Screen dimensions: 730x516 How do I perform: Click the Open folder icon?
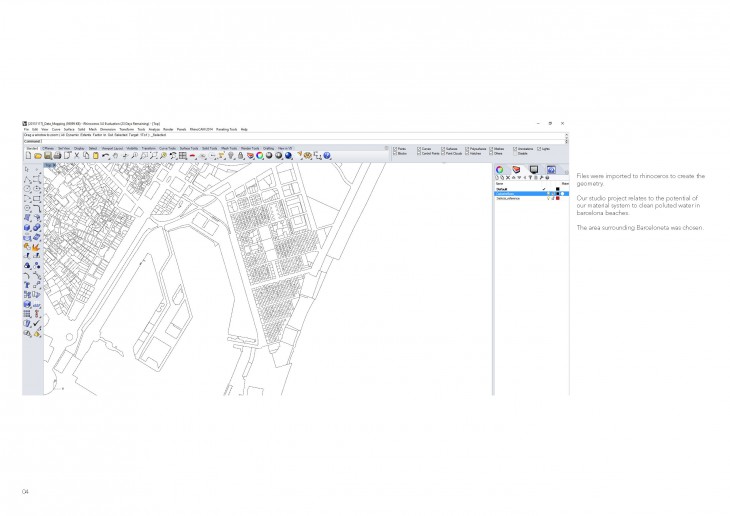37,156
